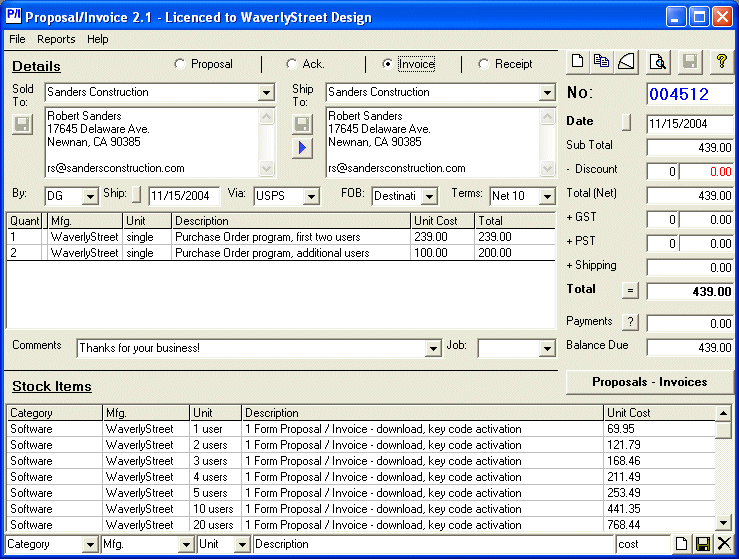Click the PST percent field
739x559 pixels.
[663, 244]
